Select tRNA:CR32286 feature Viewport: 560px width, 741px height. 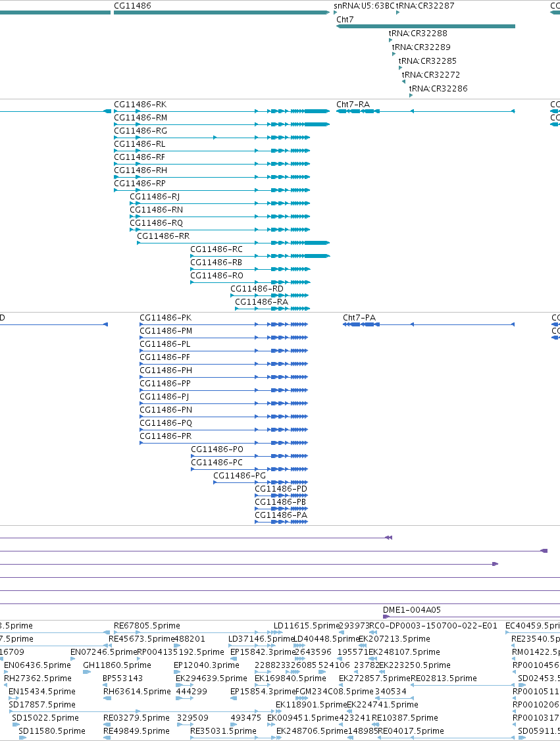tap(438, 88)
